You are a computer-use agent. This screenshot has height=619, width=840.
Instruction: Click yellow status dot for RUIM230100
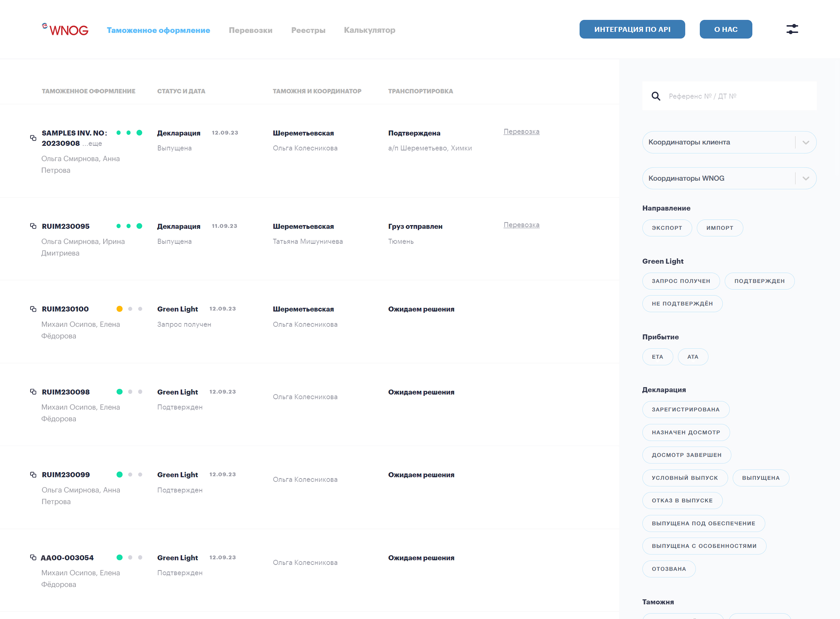[x=119, y=309]
